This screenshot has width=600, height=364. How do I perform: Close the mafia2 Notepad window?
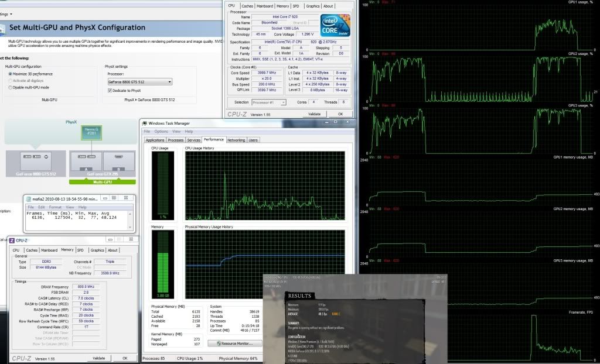[x=126, y=198]
